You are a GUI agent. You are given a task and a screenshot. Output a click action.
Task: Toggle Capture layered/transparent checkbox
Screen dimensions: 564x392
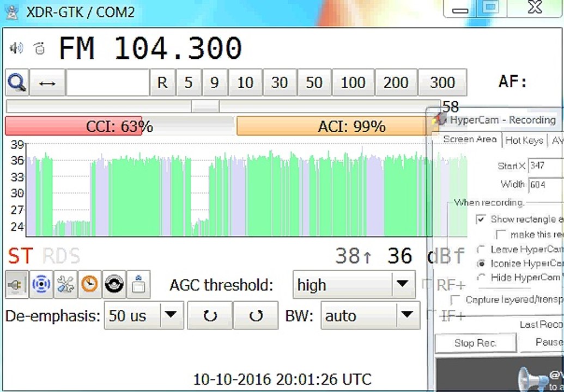click(456, 299)
